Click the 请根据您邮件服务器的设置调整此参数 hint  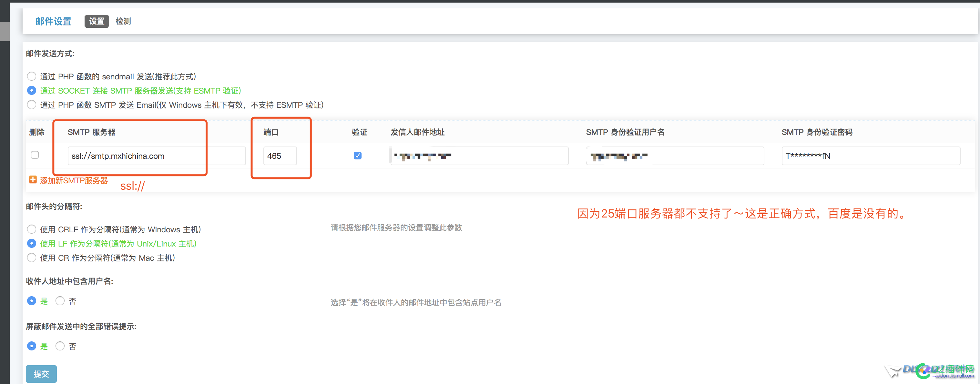[396, 228]
